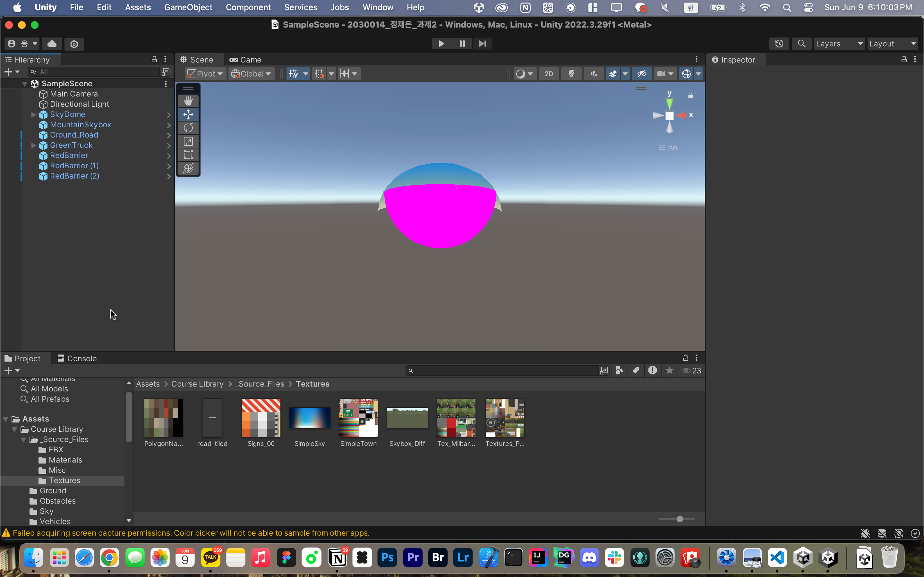
Task: Mute scene audio toggle
Action: (x=593, y=74)
